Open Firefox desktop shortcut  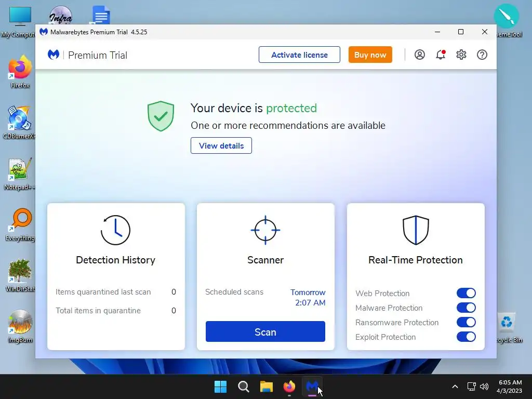click(20, 72)
